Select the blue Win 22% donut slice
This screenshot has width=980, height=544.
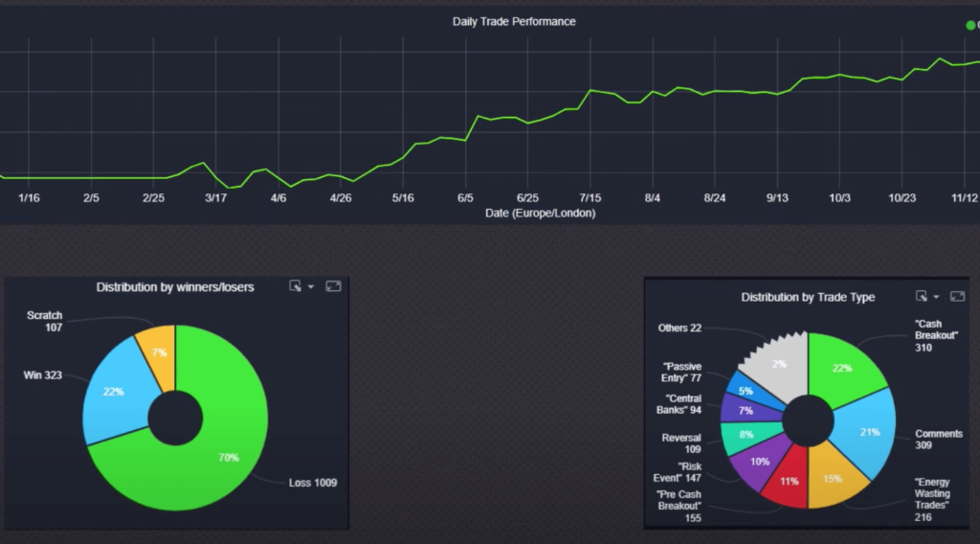[113, 393]
